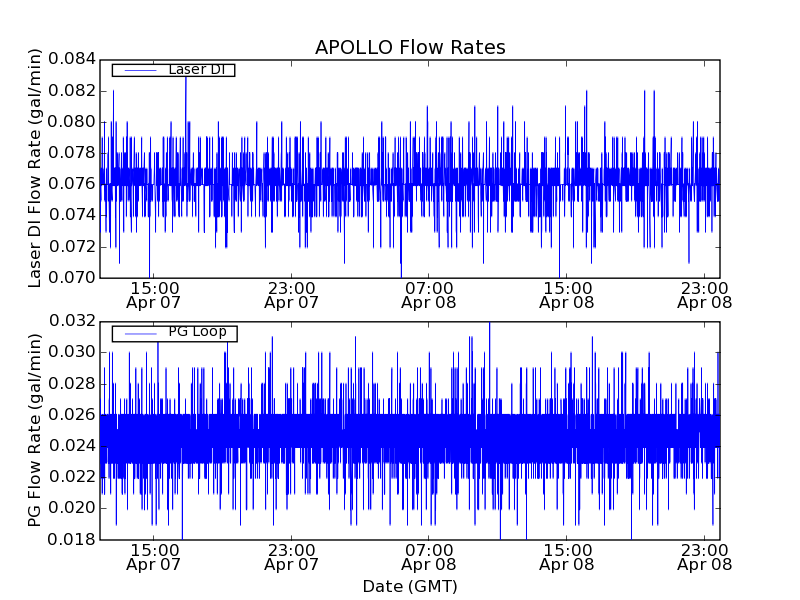
Task: Click "23:00 Apr 08" tick under PG Loop plot
Action: point(705,558)
